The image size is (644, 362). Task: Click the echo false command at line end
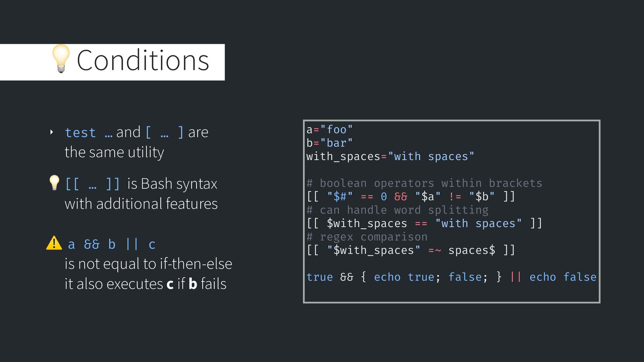(563, 277)
